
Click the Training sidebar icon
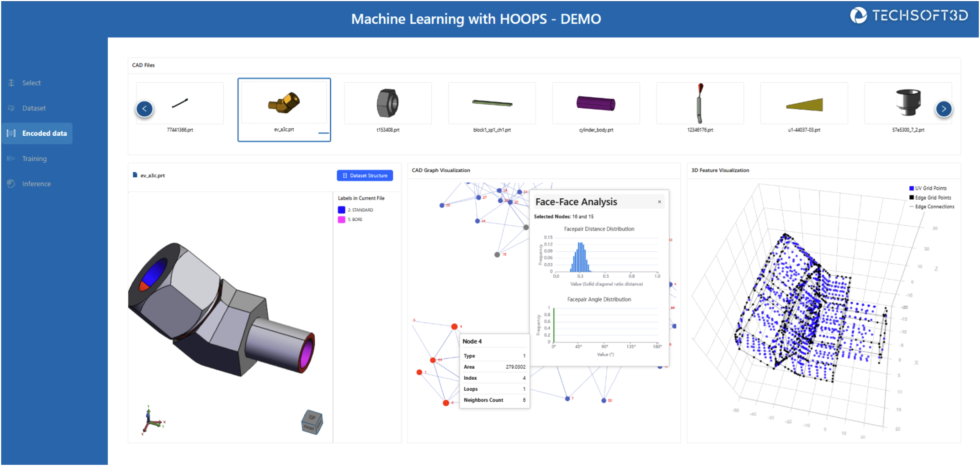11,158
